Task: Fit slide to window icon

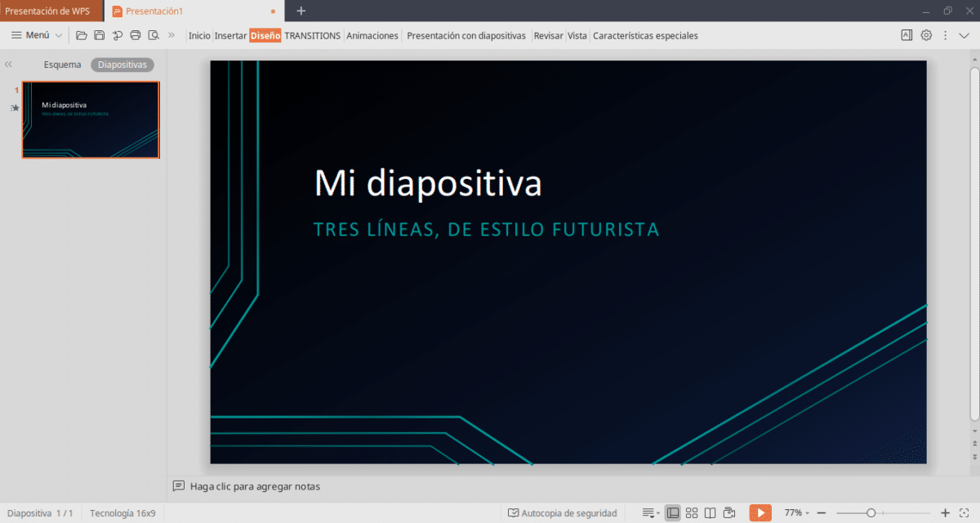Action: (x=967, y=513)
